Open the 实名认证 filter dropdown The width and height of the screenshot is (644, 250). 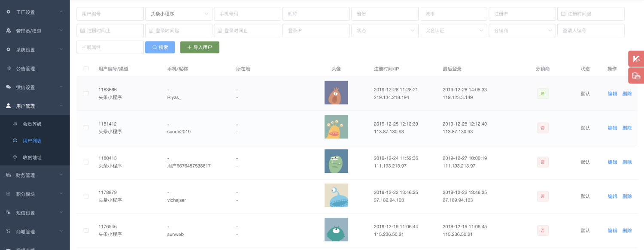[x=453, y=30]
